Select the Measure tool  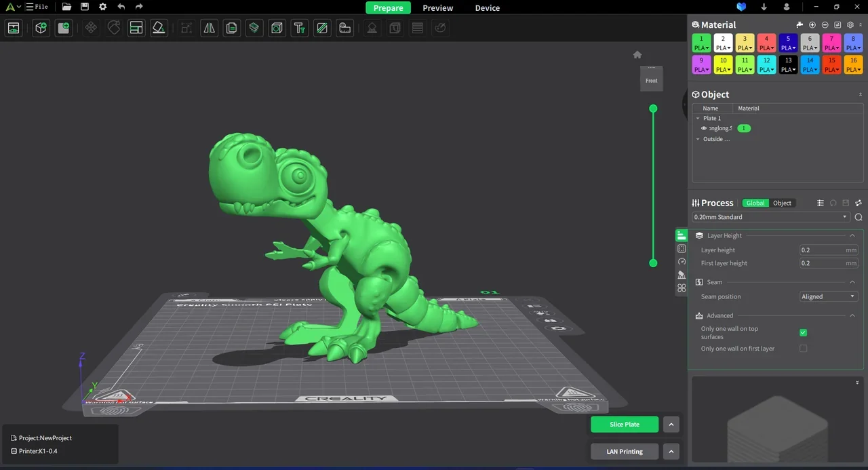[x=344, y=28]
